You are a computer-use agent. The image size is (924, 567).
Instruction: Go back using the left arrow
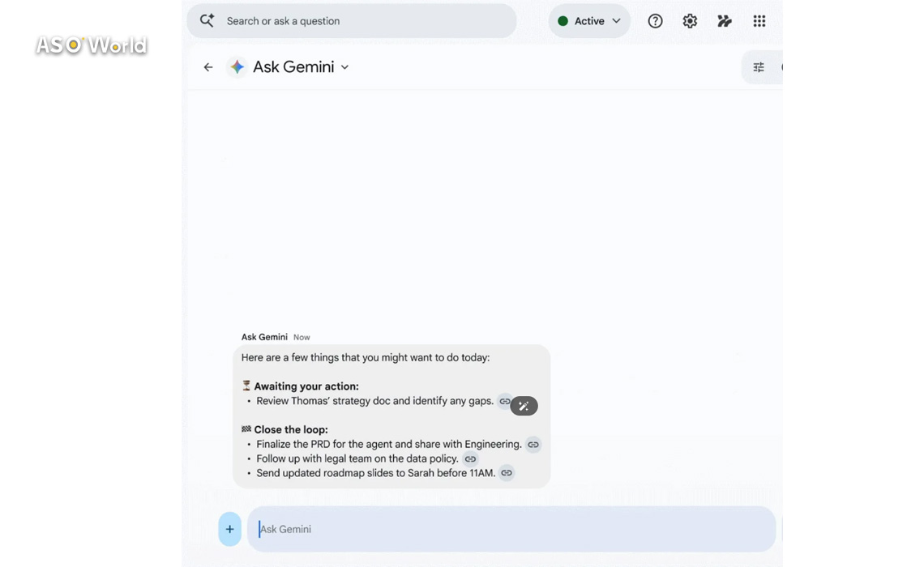point(208,67)
